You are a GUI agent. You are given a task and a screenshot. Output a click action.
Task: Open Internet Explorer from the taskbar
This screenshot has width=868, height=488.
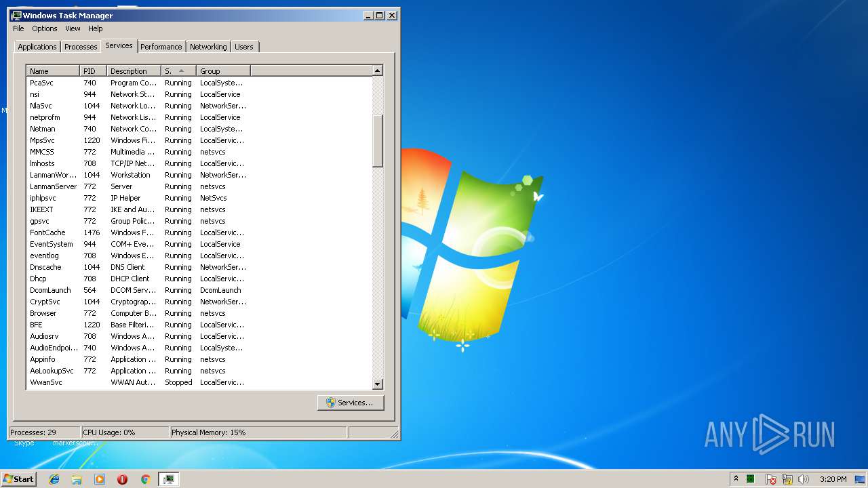point(54,479)
